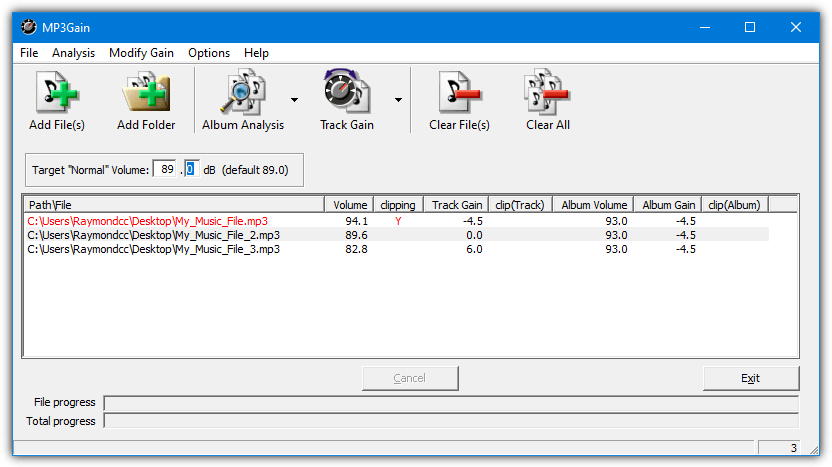The image size is (832, 467).
Task: Click the window resize grip corner
Action: (814, 449)
